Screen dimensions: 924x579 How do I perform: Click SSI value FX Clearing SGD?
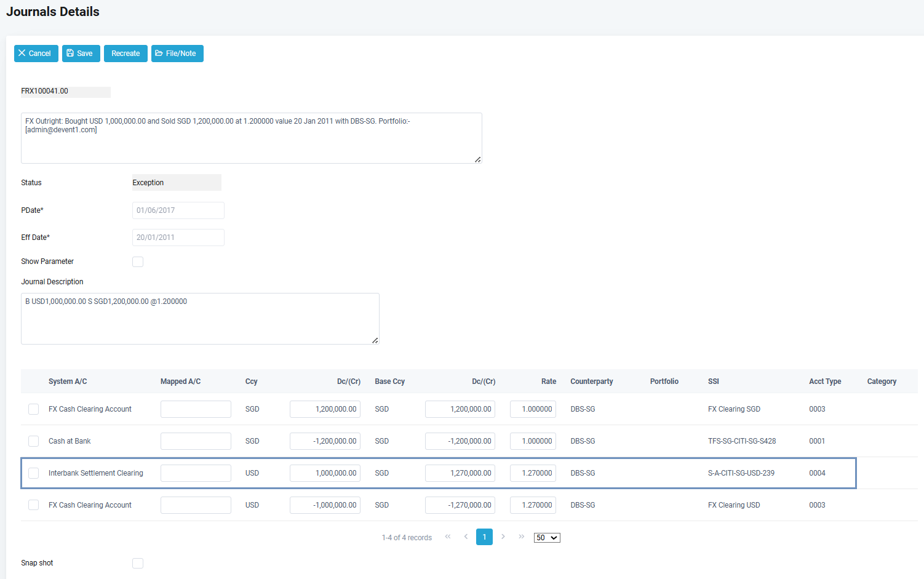(x=734, y=409)
